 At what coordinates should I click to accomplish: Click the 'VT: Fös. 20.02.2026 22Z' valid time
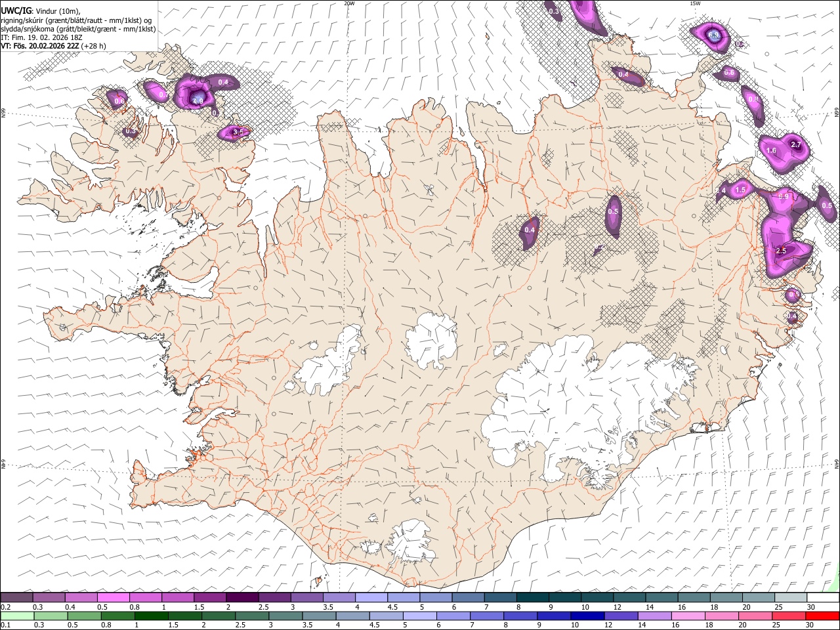40,46
